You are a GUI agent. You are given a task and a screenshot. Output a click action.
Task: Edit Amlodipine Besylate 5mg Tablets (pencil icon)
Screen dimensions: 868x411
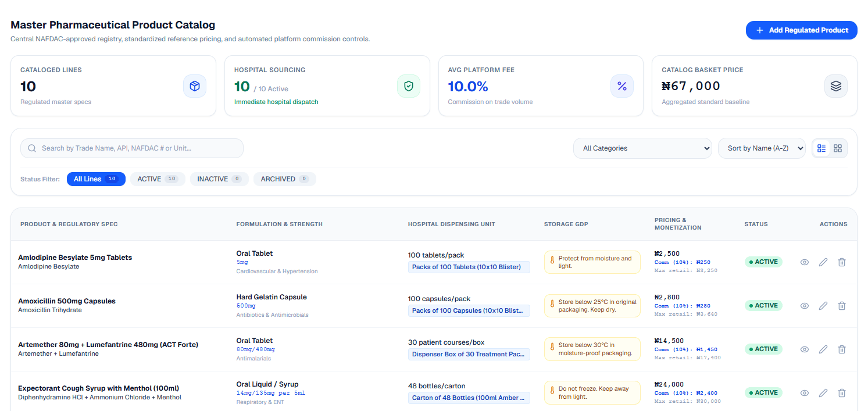823,262
